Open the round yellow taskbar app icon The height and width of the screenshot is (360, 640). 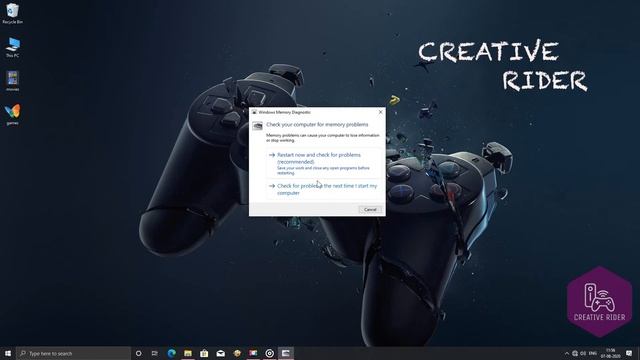tap(237, 353)
